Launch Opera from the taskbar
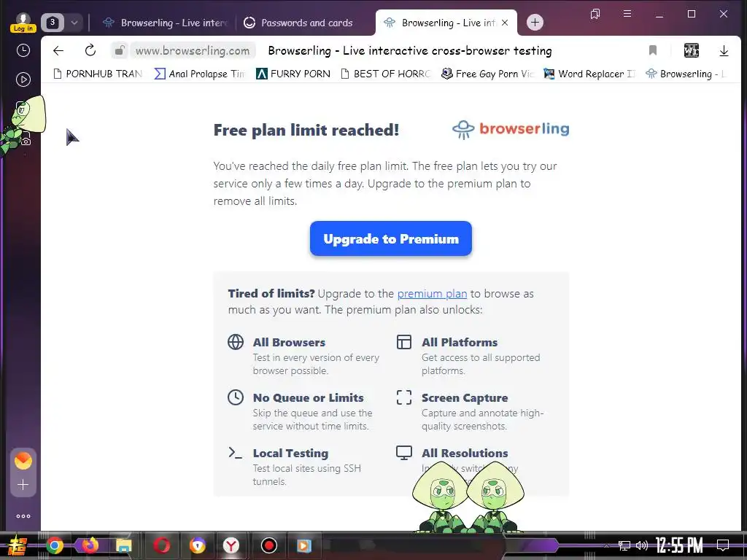 [x=162, y=545]
